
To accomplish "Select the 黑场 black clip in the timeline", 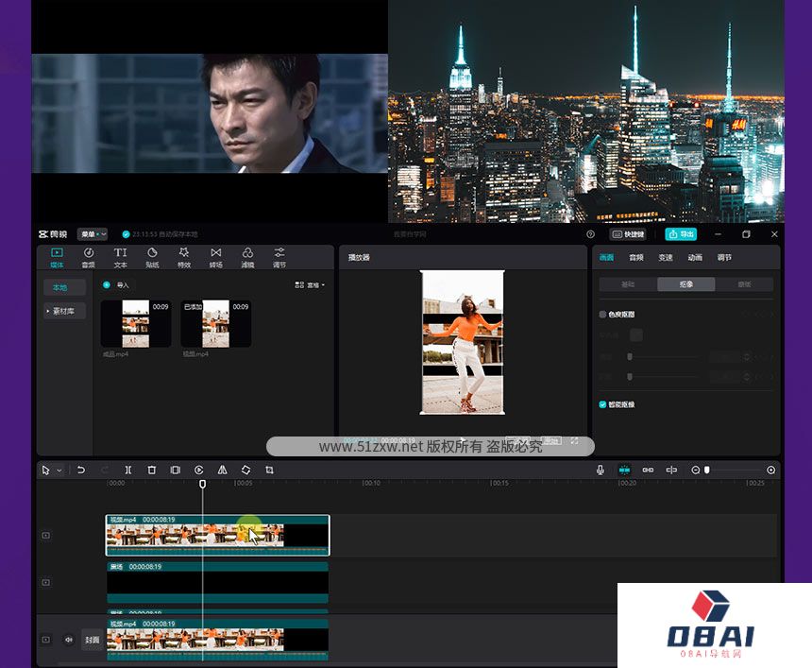I will 217,582.
